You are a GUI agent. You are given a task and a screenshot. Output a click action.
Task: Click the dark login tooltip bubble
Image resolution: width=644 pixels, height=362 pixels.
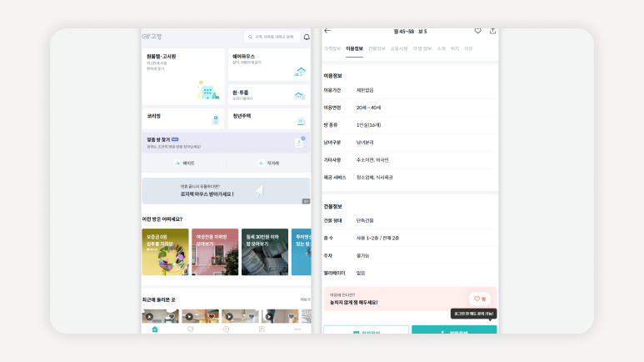click(x=473, y=314)
